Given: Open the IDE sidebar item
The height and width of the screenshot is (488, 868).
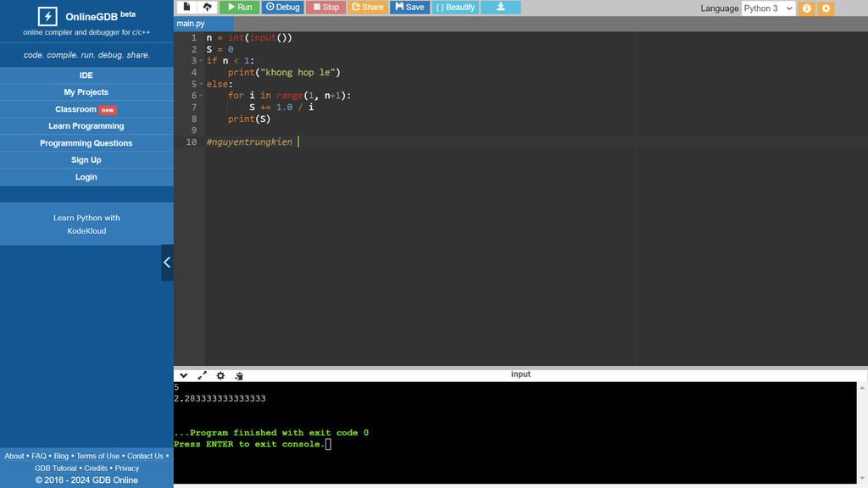Looking at the screenshot, I should (x=86, y=75).
